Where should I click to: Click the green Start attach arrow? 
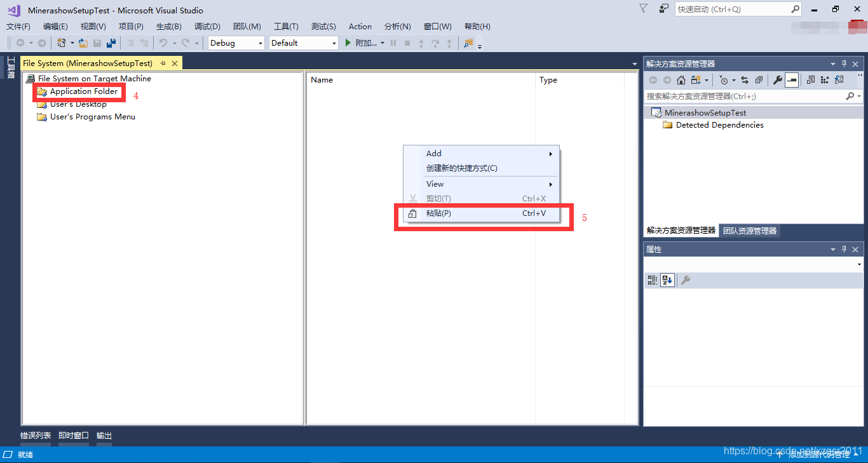[x=348, y=43]
